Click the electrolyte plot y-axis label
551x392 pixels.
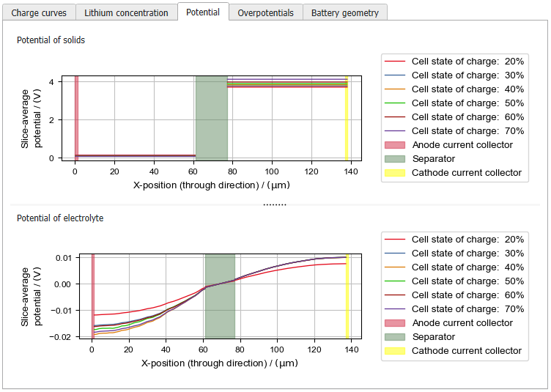pos(31,297)
